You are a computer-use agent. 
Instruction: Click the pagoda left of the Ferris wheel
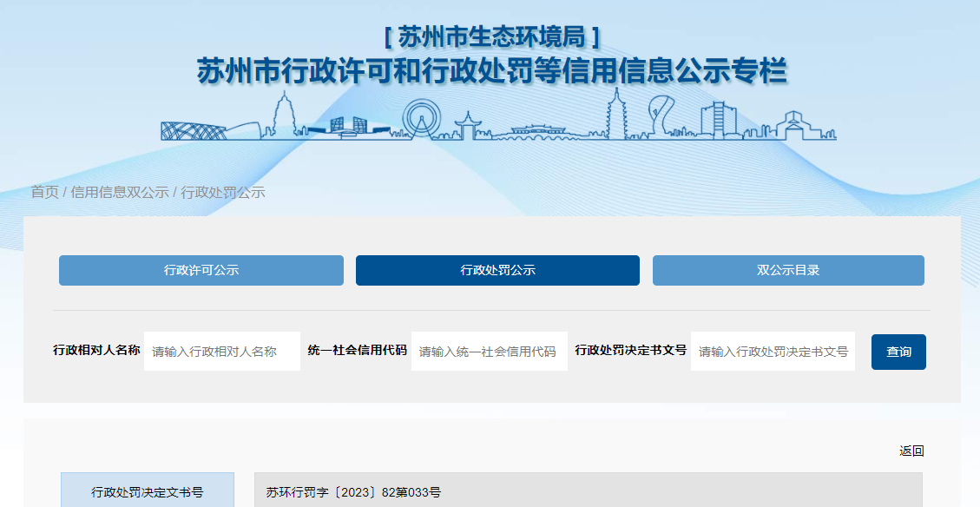[284, 117]
